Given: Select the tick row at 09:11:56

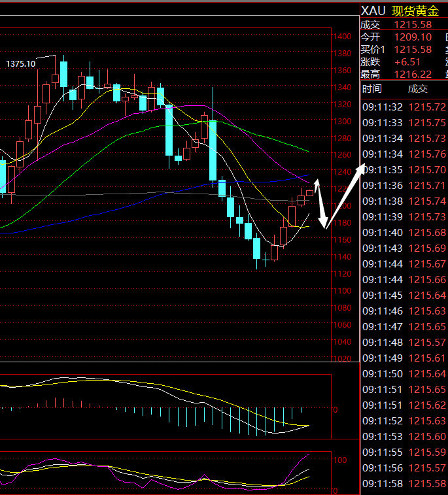Looking at the screenshot, I should tap(404, 468).
